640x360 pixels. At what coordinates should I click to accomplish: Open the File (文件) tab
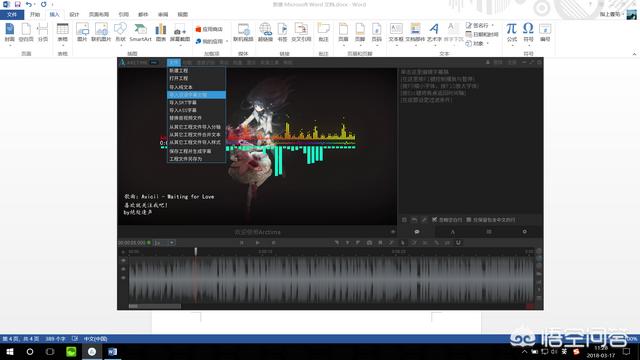(x=12, y=15)
